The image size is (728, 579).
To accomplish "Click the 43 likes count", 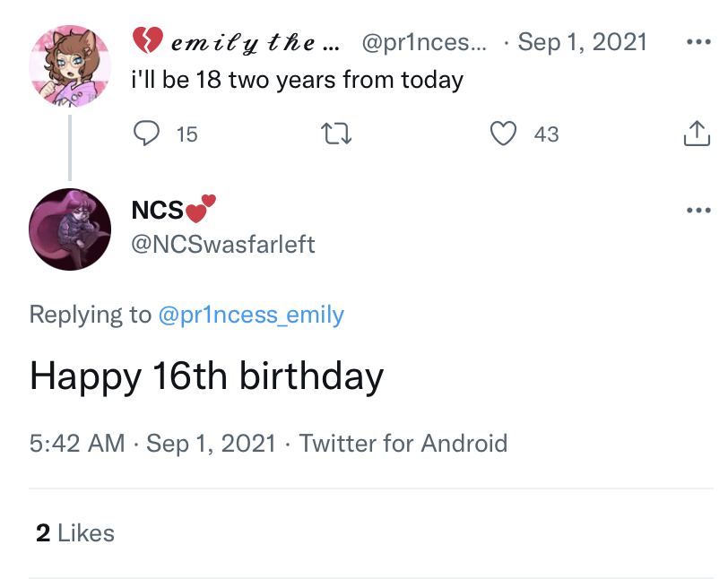I will (x=546, y=134).
